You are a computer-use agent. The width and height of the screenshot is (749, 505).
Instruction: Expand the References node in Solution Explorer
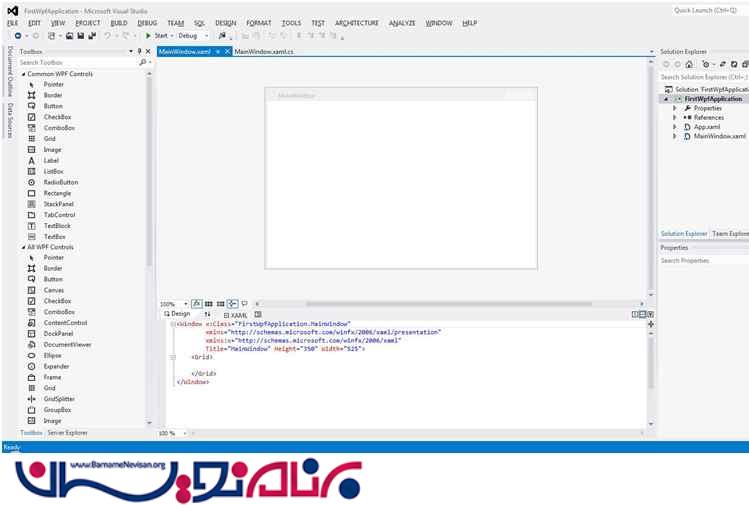[675, 117]
